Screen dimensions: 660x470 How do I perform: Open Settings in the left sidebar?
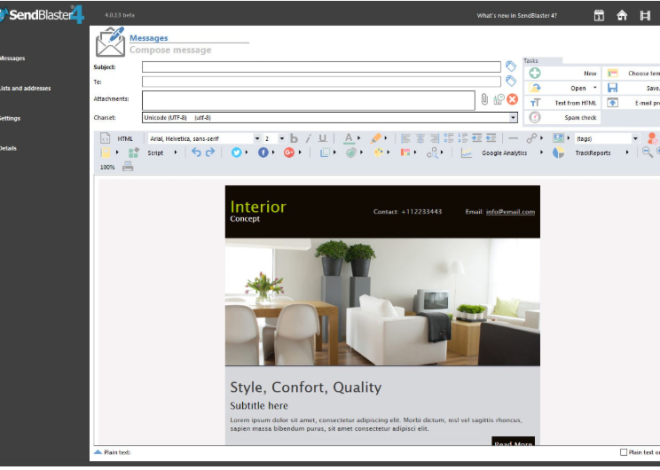pyautogui.click(x=10, y=119)
